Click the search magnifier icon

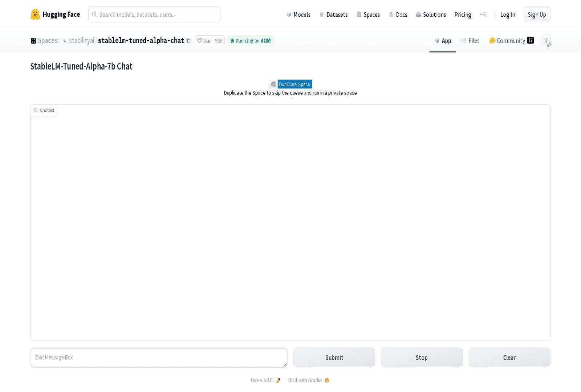click(x=94, y=14)
